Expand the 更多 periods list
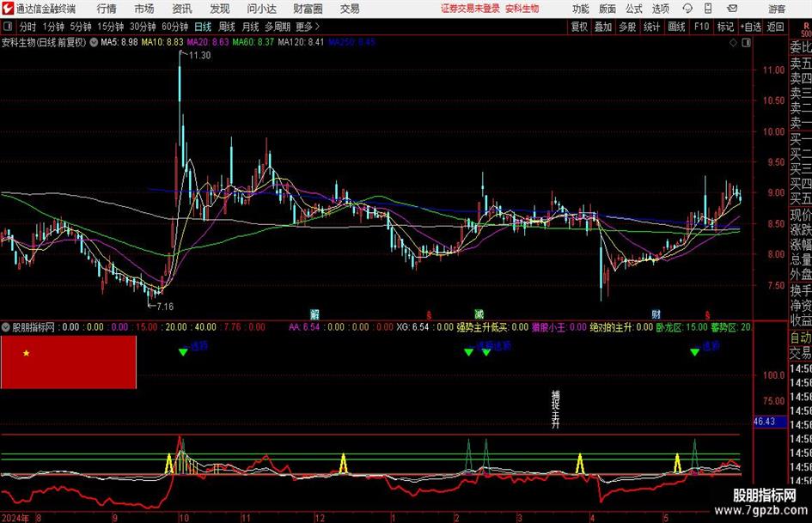 [x=308, y=27]
